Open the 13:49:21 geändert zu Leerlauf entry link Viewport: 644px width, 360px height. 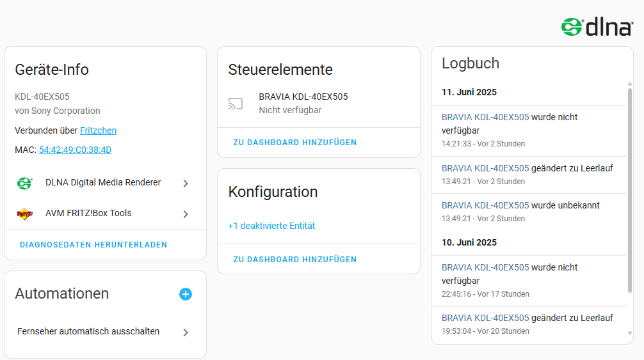[485, 168]
